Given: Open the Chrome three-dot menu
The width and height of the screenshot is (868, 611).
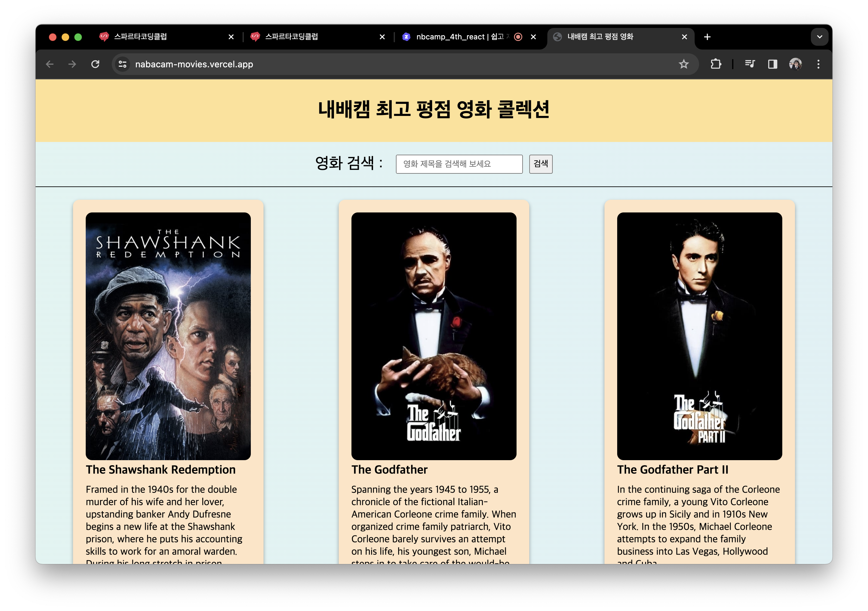Looking at the screenshot, I should click(818, 64).
